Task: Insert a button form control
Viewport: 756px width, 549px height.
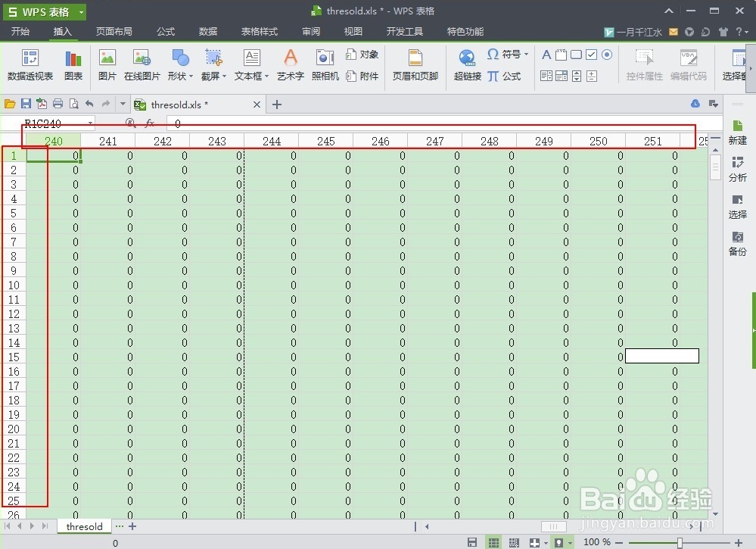Action: pyautogui.click(x=576, y=55)
